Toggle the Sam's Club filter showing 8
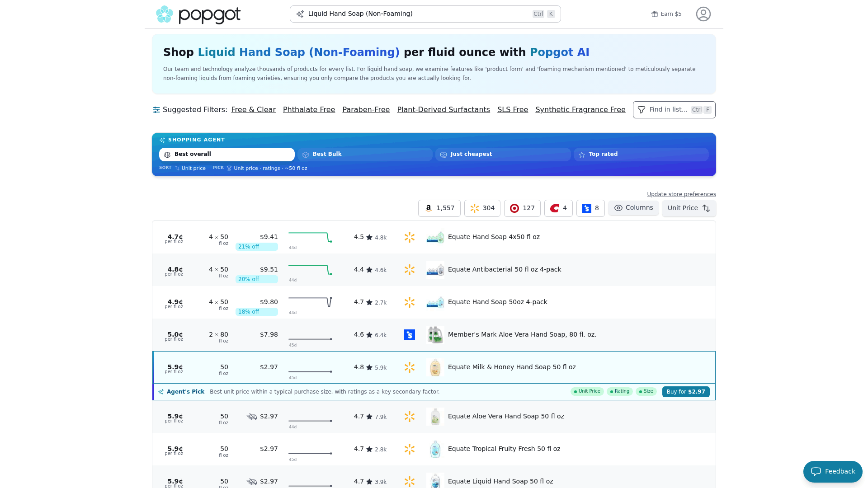The image size is (868, 488). click(x=590, y=208)
